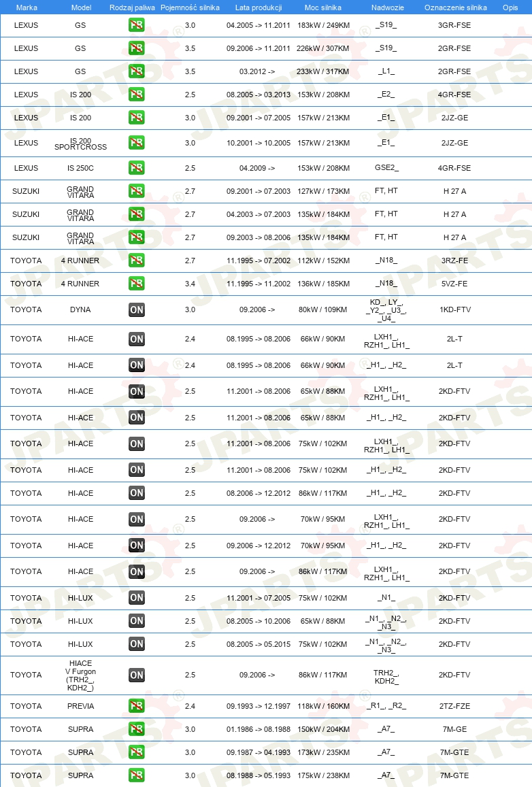Select engine code 2JZ-GE for IS 200
Image resolution: width=532 pixels, height=787 pixels.
[x=454, y=118]
